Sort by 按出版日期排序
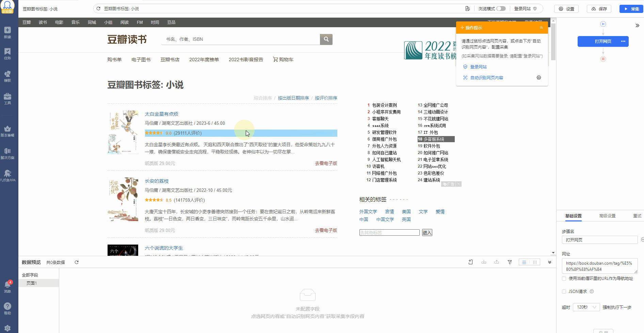The image size is (644, 333). (x=293, y=98)
